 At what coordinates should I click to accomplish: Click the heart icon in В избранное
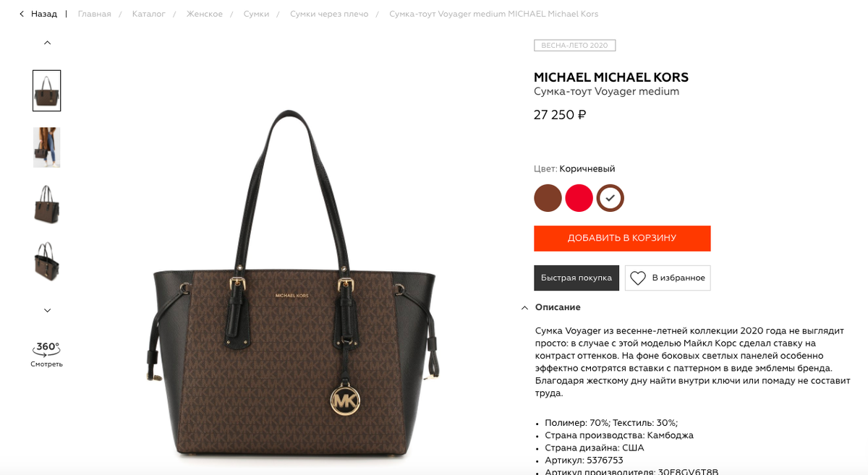(x=637, y=278)
